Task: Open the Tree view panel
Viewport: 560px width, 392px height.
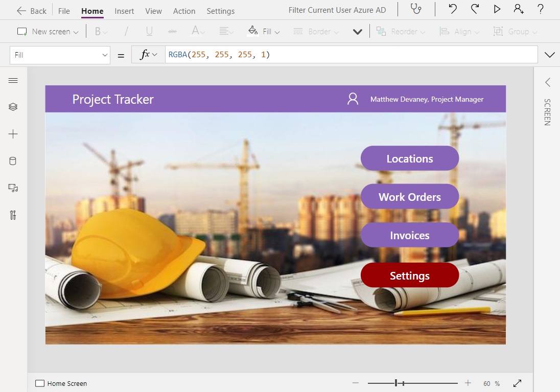Action: tap(13, 107)
